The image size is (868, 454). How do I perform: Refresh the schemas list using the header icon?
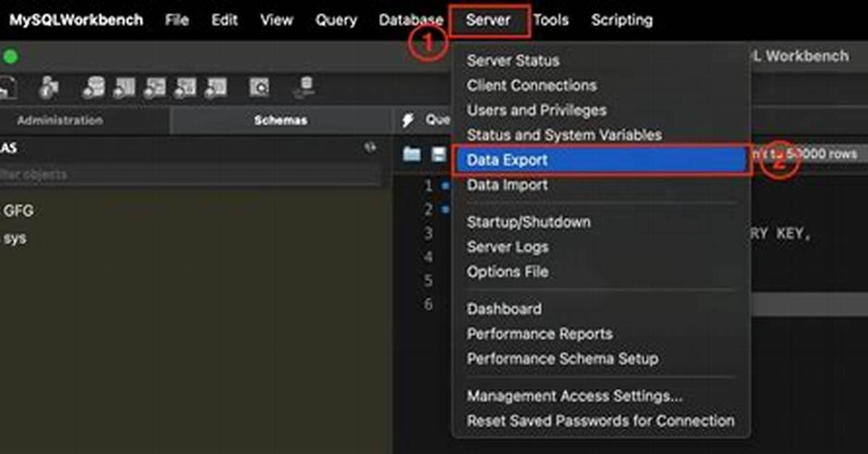click(x=370, y=148)
